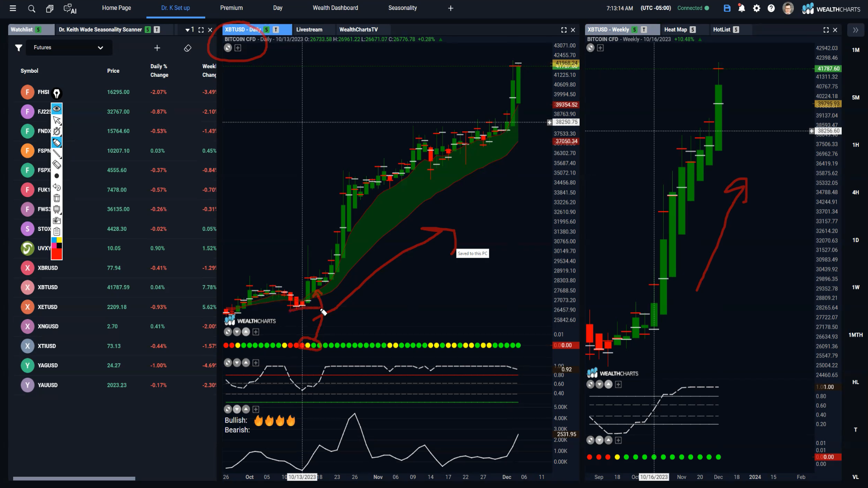The width and height of the screenshot is (868, 488).
Task: Pick the large red color swatch
Action: pos(57,254)
